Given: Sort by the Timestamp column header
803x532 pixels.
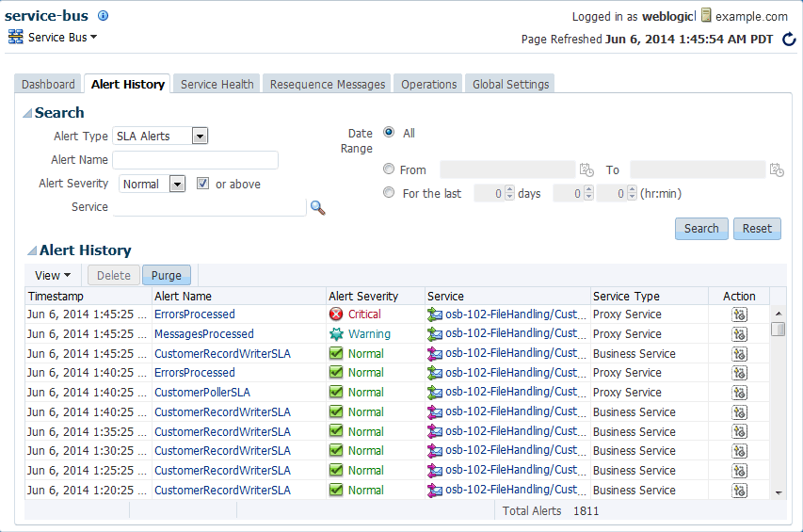Looking at the screenshot, I should [x=88, y=296].
